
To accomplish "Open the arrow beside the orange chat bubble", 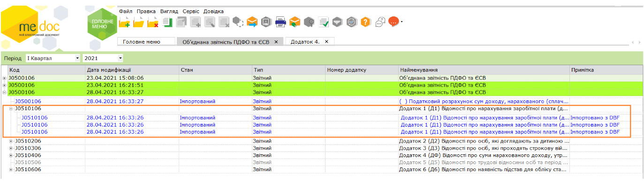I will point(402,22).
